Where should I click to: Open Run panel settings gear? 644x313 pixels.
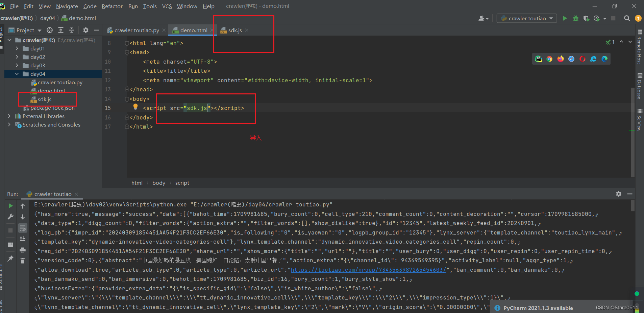click(619, 194)
